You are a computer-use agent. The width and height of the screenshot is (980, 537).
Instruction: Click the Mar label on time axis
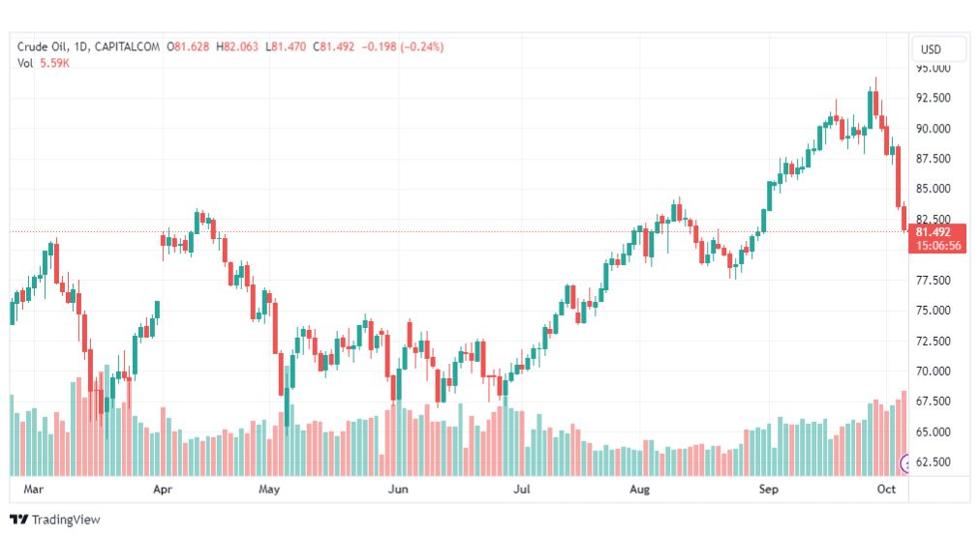34,490
